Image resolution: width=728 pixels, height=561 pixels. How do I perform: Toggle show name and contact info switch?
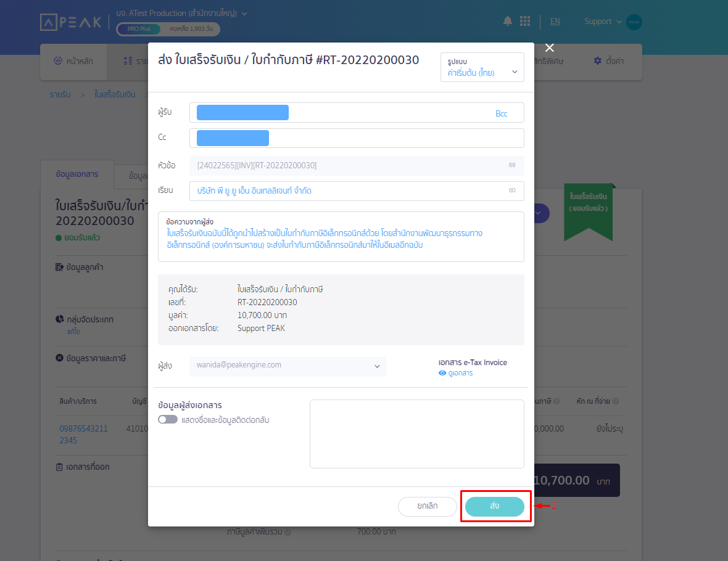pyautogui.click(x=168, y=420)
